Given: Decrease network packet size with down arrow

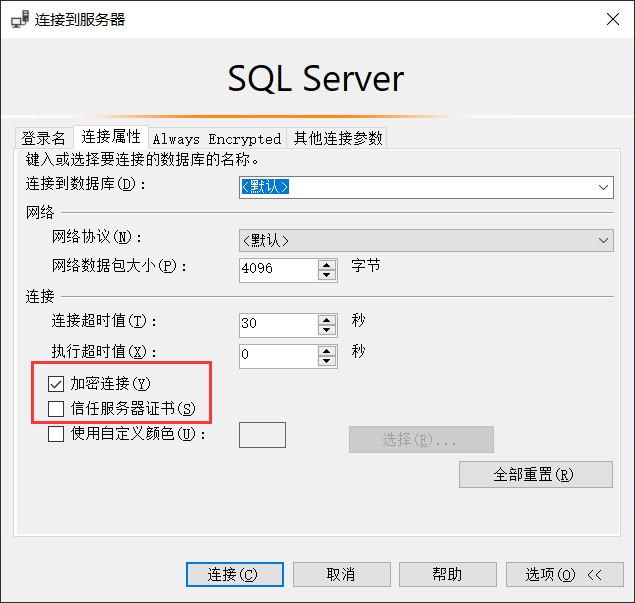Looking at the screenshot, I should [x=326, y=274].
